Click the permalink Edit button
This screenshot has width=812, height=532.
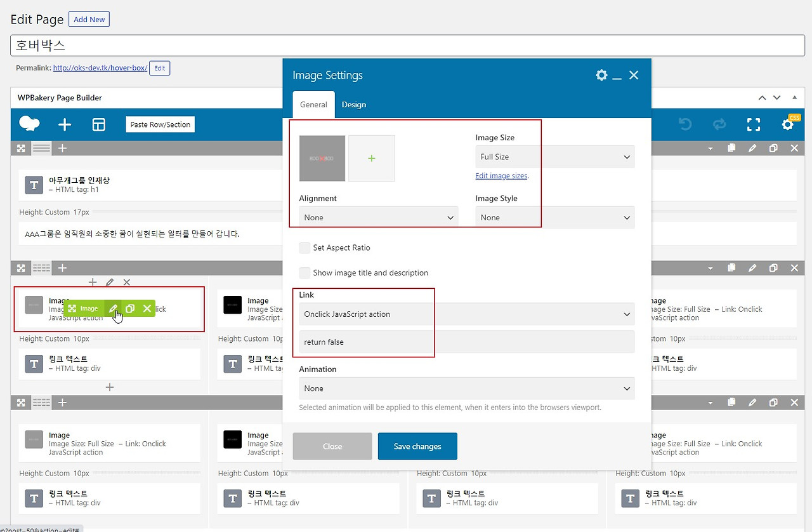point(160,68)
